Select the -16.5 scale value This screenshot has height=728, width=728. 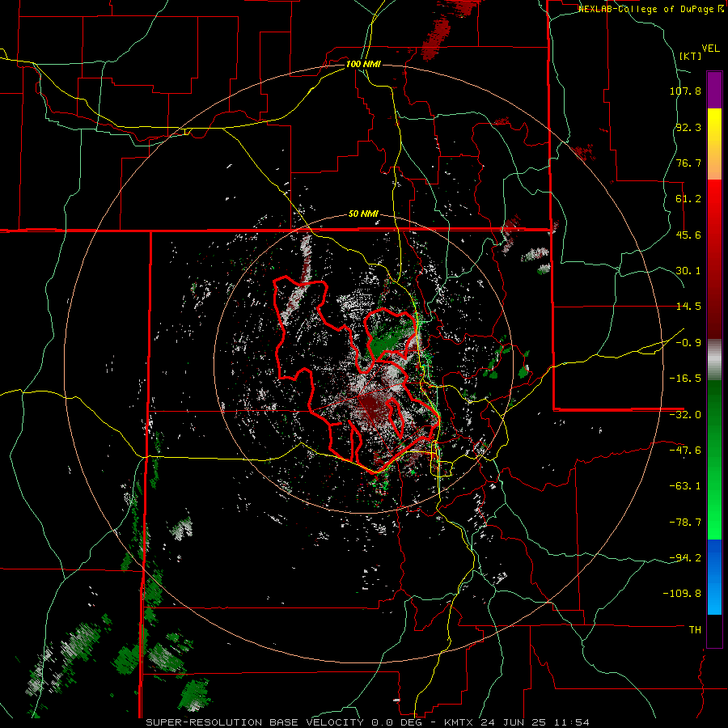(x=685, y=379)
